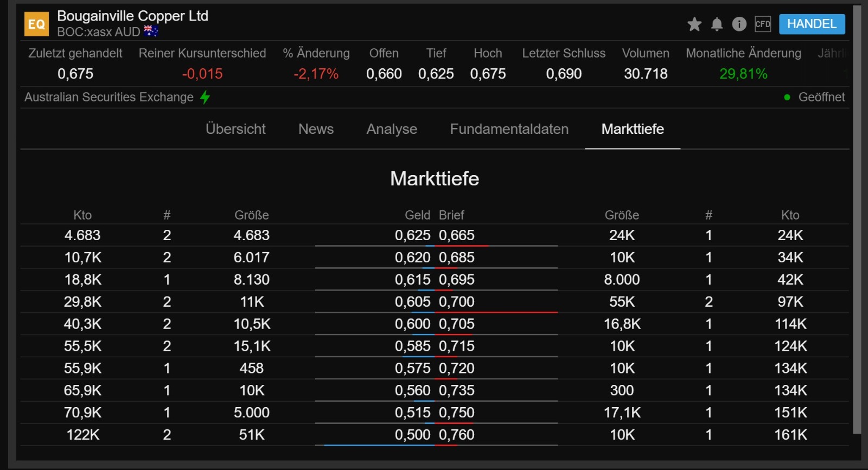Image resolution: width=868 pixels, height=470 pixels.
Task: Click the BOC:xasx AUD ticker text
Action: pos(99,32)
